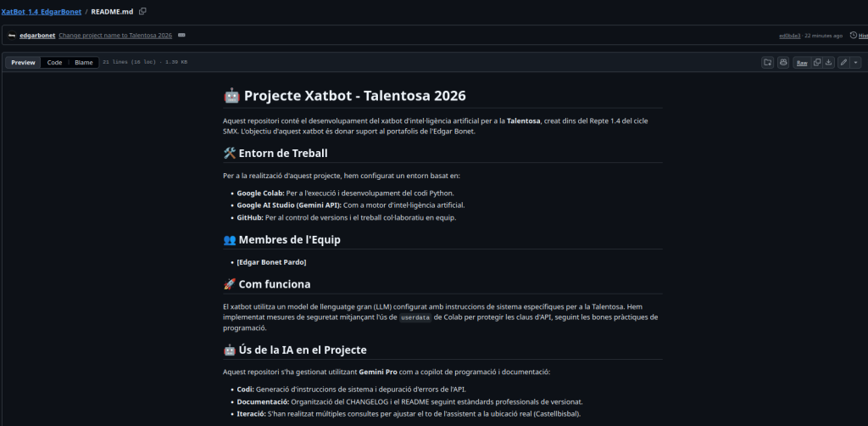This screenshot has width=868, height=426.
Task: Edit this file with pencil icon
Action: tap(843, 62)
